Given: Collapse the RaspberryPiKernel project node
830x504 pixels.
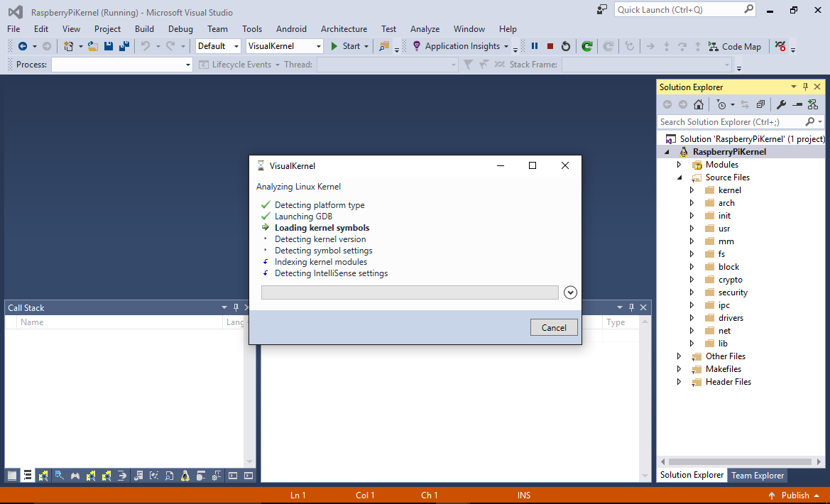Looking at the screenshot, I should [667, 152].
